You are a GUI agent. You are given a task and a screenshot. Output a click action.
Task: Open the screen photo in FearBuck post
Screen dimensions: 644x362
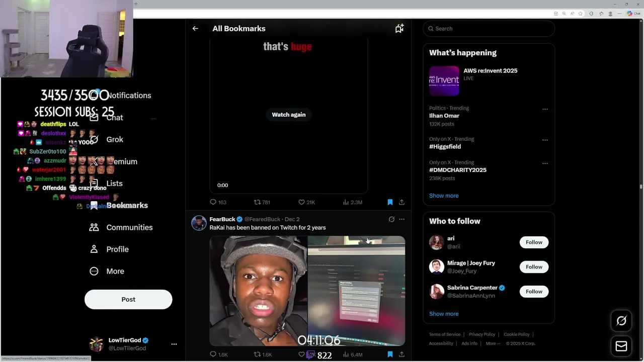point(356,291)
